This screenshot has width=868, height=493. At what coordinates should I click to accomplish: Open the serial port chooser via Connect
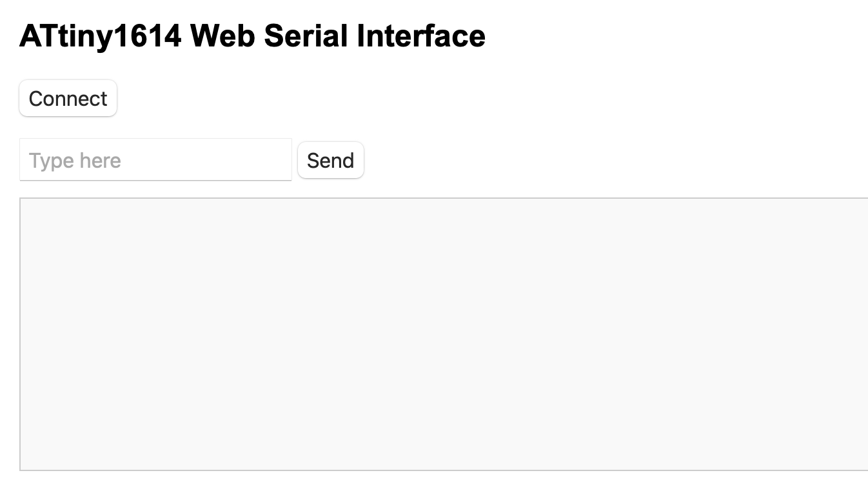pyautogui.click(x=68, y=99)
